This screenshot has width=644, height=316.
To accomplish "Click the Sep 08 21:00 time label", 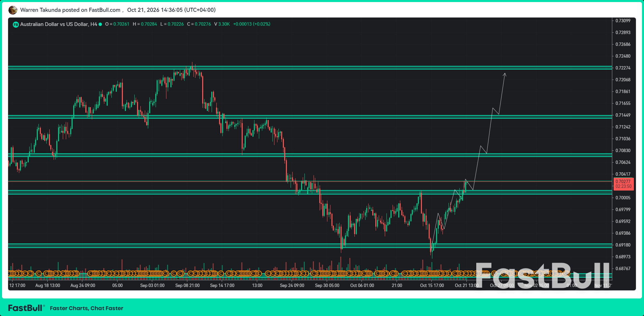I will [187, 285].
